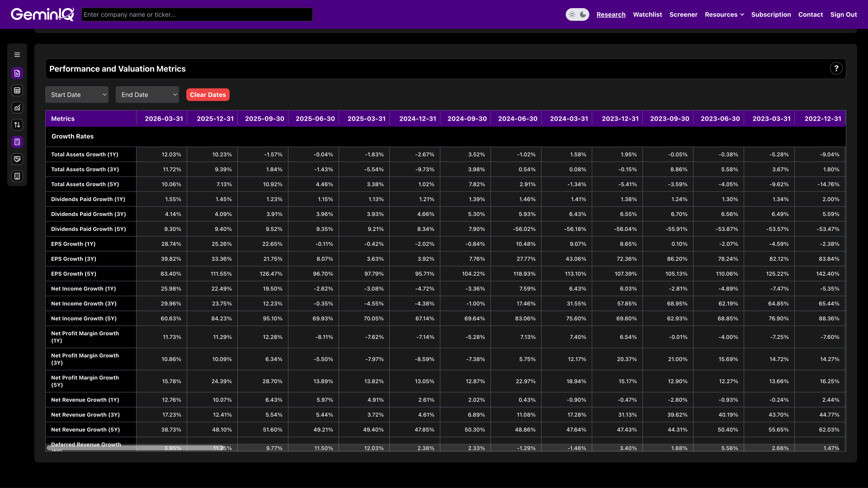Select the Net Profit Margin Growth (3Y) label
The width and height of the screenshot is (868, 488).
coord(85,359)
